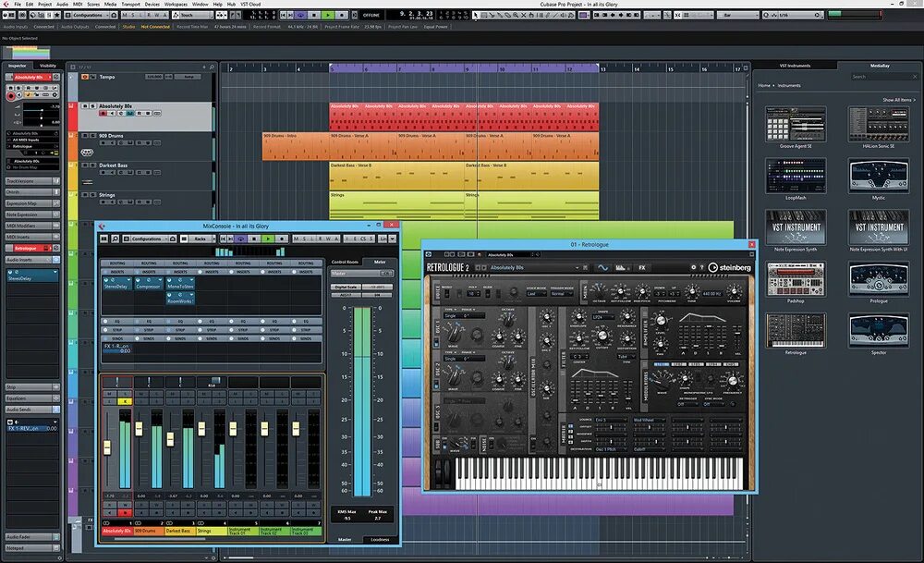Toggle record enable on Darkest Bass track
Screen dimensions: 924x563
click(x=103, y=172)
